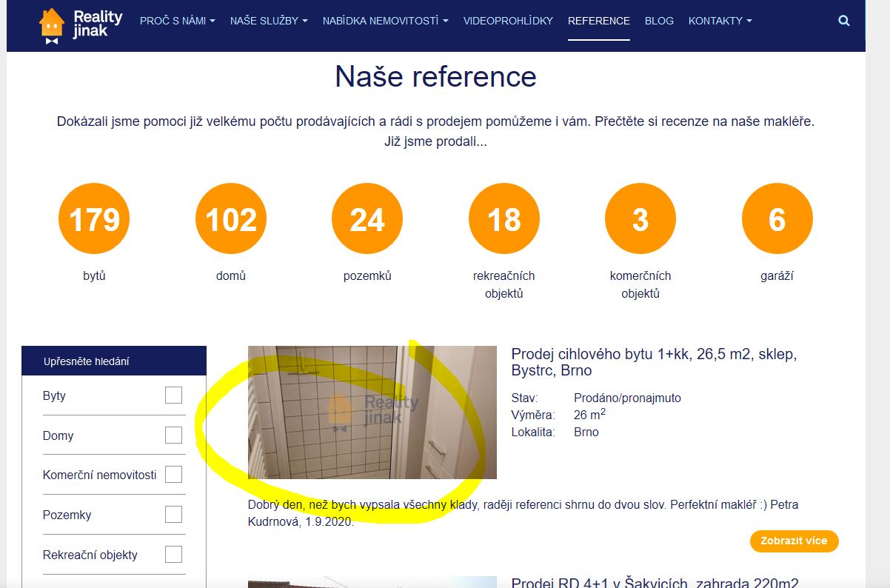This screenshot has width=890, height=588.
Task: Select the Pozemky filter checkbox
Action: tap(173, 515)
